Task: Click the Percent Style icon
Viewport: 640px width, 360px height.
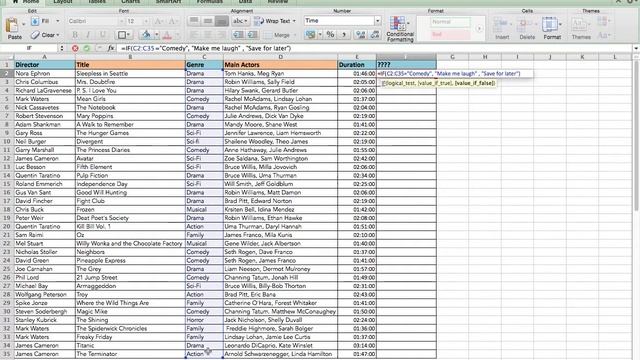Action: [x=330, y=35]
